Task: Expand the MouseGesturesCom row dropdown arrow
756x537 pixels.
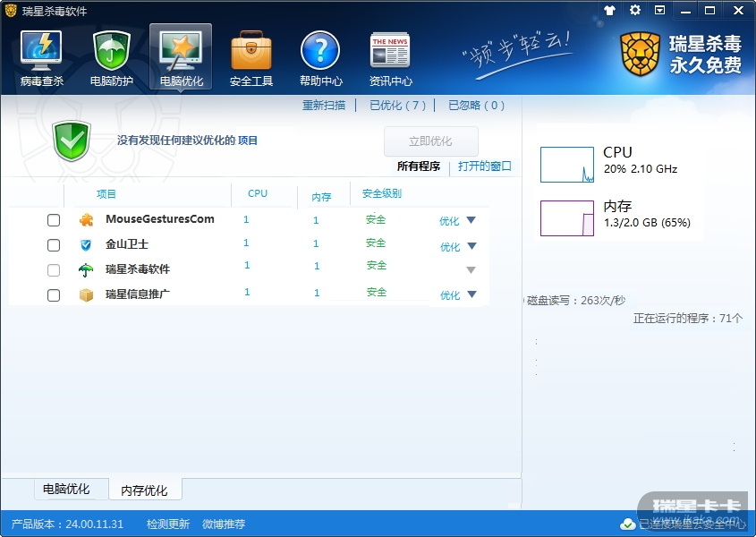Action: click(471, 220)
